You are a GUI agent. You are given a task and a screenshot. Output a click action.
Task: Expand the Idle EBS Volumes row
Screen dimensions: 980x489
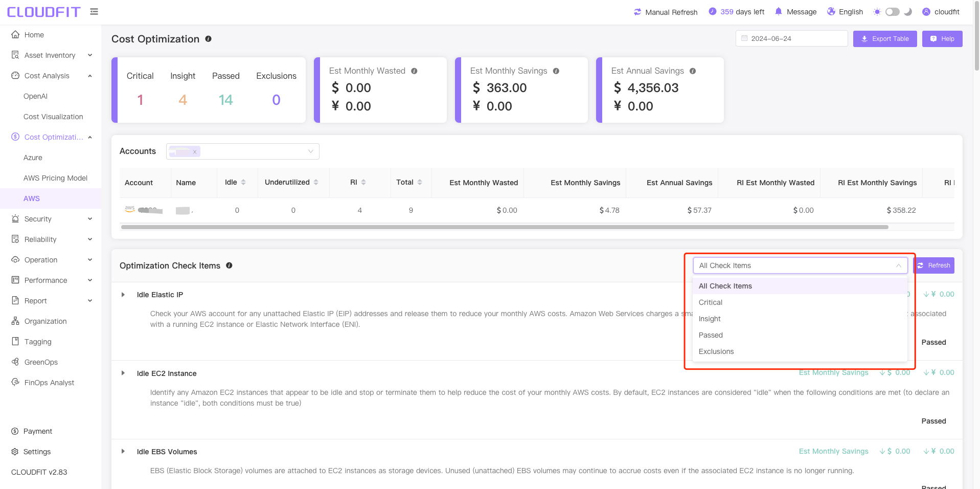click(x=123, y=452)
